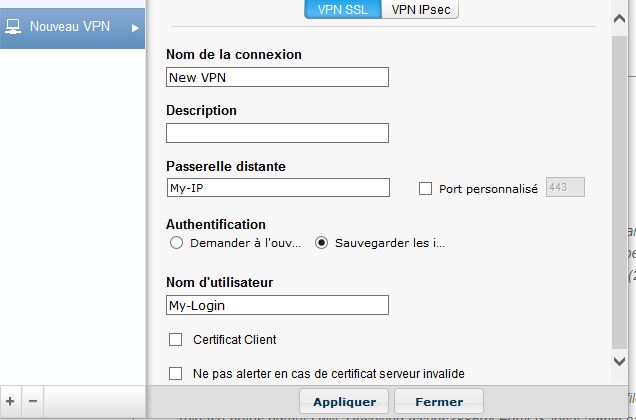This screenshot has width=636, height=420.
Task: Add a new VPN connection with plus
Action: coord(10,401)
